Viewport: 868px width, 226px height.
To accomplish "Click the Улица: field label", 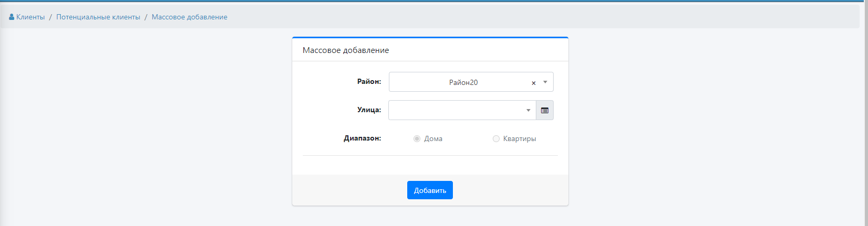I will coord(369,110).
